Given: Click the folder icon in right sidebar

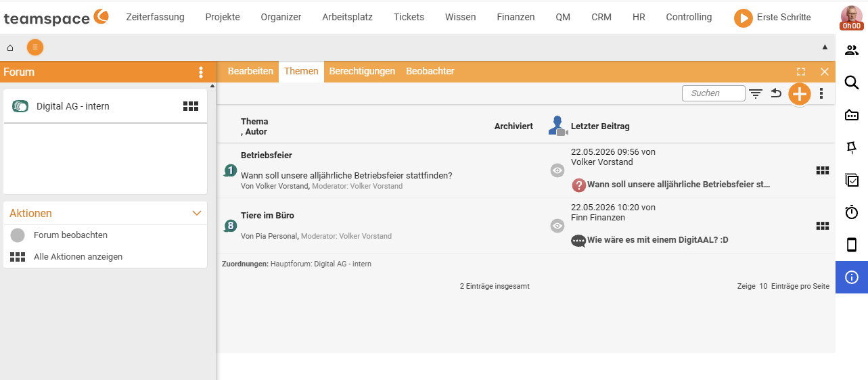Looking at the screenshot, I should click(852, 115).
